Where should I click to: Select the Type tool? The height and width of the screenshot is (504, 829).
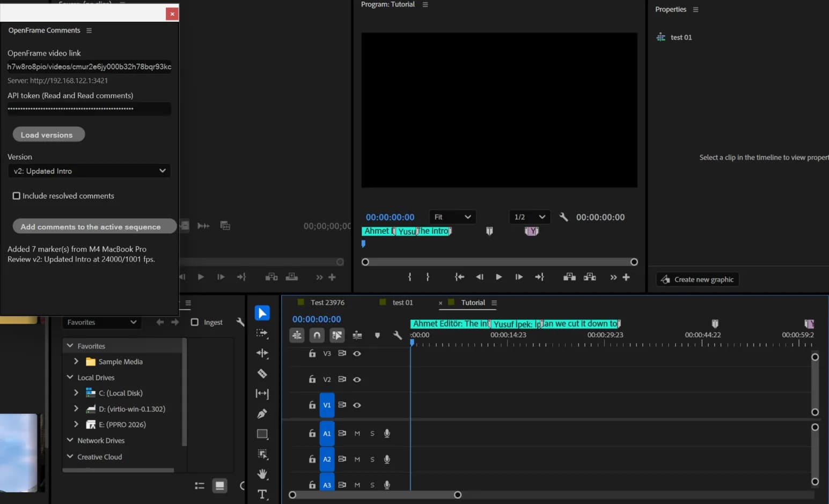tap(262, 494)
